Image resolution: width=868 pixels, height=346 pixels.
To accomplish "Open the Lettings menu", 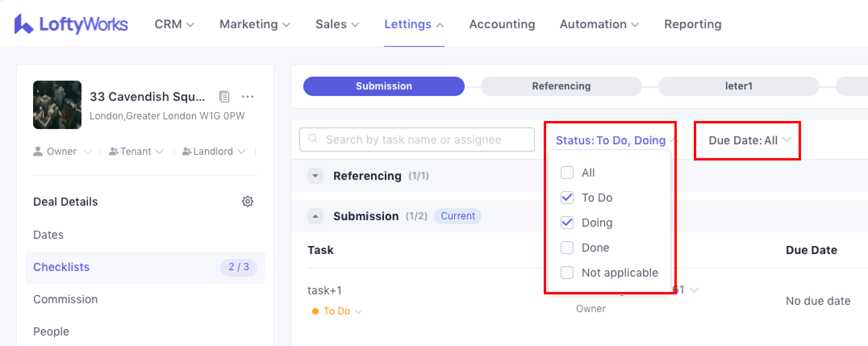I will click(414, 24).
